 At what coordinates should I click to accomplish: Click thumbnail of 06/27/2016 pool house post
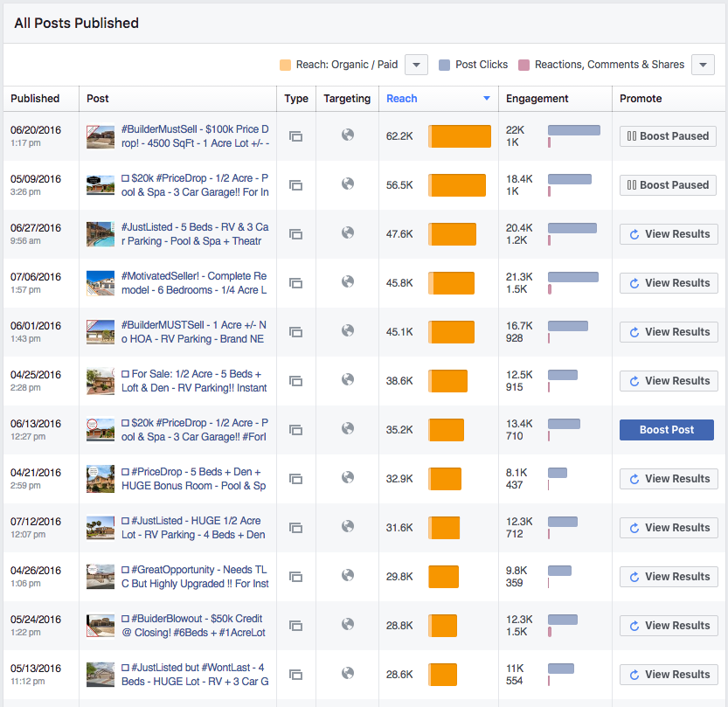click(101, 234)
